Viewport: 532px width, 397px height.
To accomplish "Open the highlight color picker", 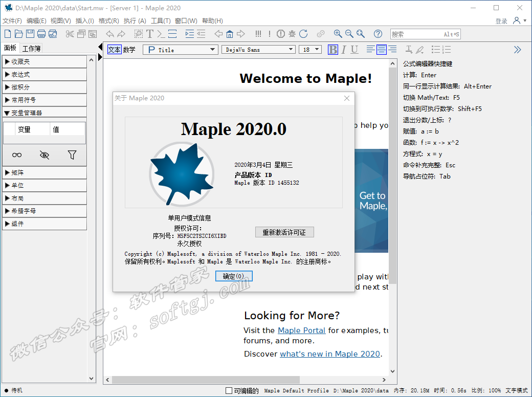I will pyautogui.click(x=420, y=50).
